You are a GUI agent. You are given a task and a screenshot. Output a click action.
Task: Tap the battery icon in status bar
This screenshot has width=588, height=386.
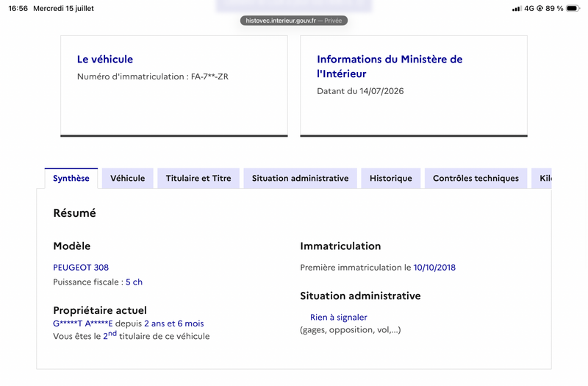coord(573,8)
